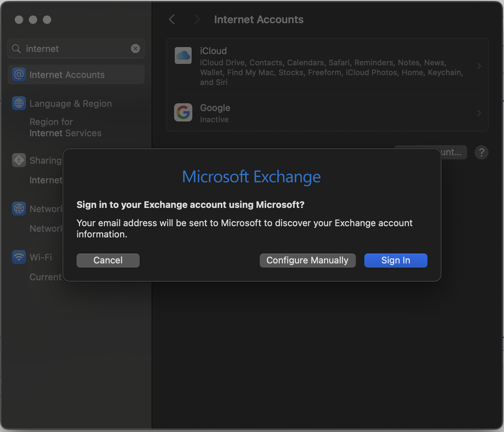
Task: Open the Wi-Fi settings item
Action: [x=41, y=257]
